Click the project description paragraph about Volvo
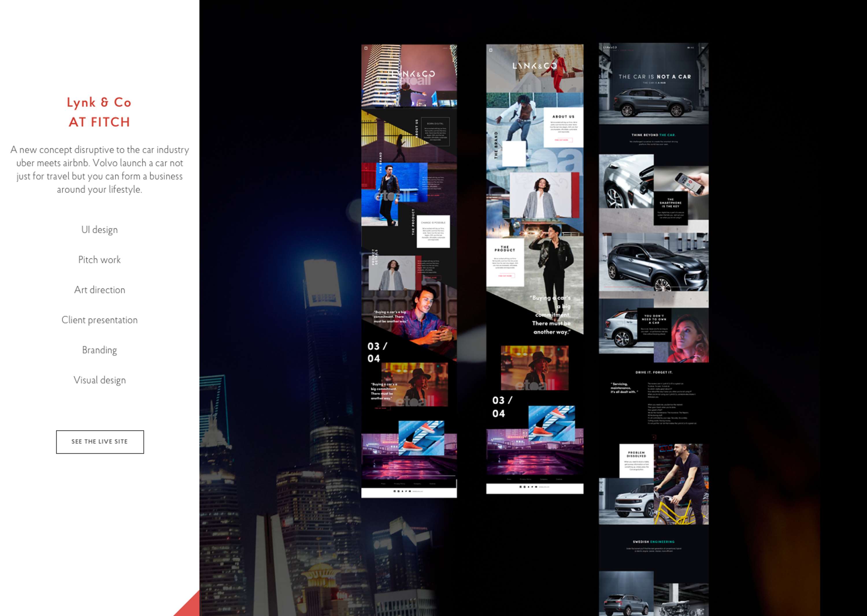This screenshot has width=867, height=616. [x=99, y=170]
